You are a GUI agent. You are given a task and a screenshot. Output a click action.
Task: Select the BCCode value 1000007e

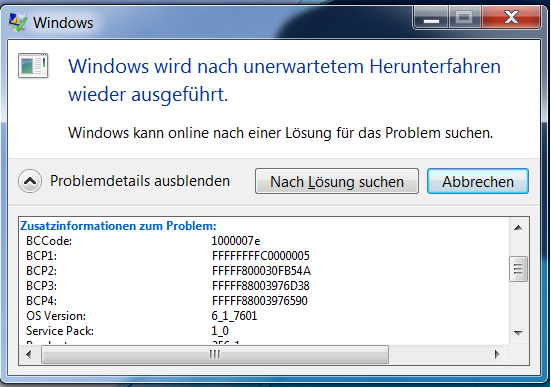[235, 241]
